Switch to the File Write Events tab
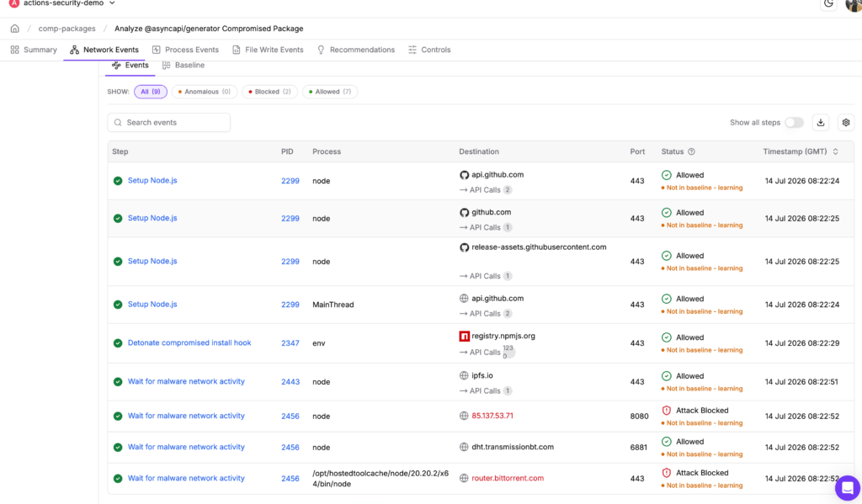The width and height of the screenshot is (862, 504). pyautogui.click(x=268, y=50)
